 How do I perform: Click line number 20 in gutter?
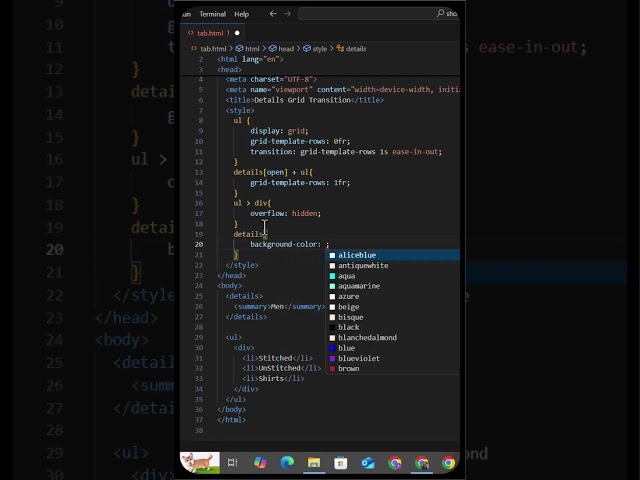pos(199,244)
